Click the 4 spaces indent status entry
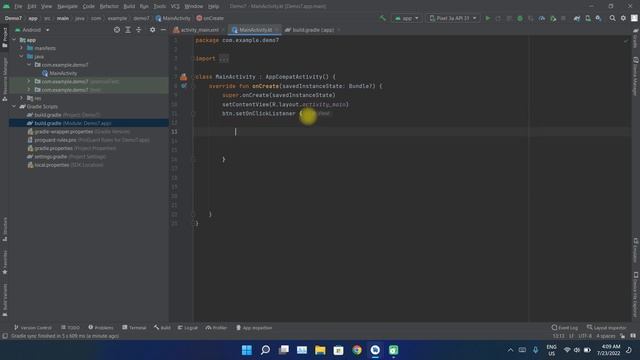 coord(606,336)
